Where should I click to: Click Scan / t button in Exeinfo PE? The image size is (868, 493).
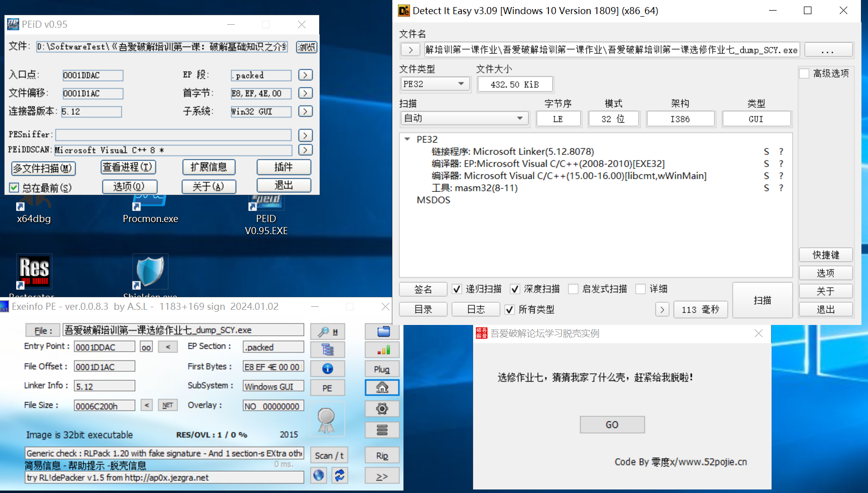329,455
